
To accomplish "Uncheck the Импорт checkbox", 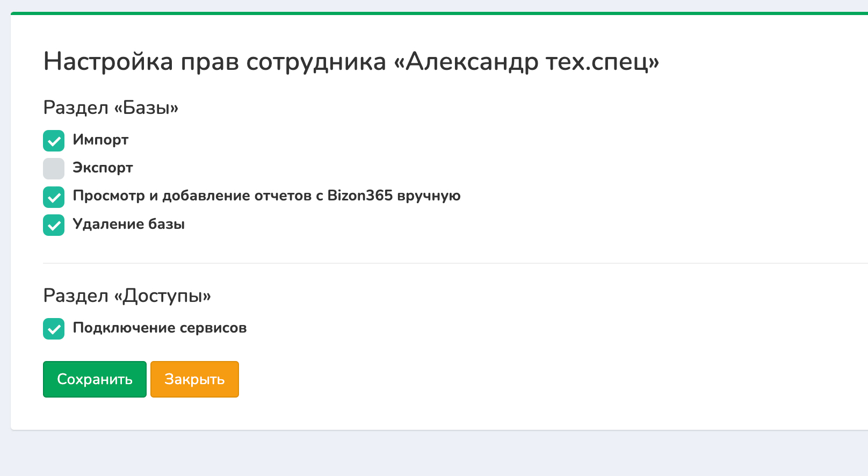I will coord(54,141).
